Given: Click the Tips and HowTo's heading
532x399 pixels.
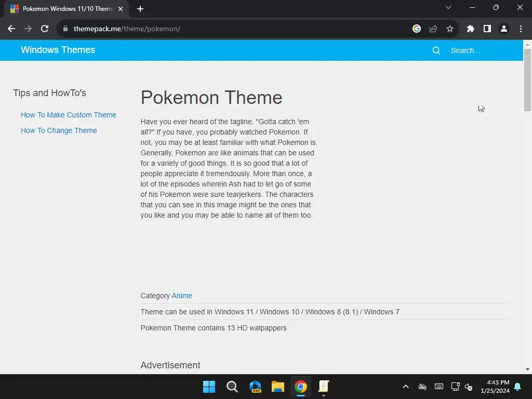Looking at the screenshot, I should [49, 93].
